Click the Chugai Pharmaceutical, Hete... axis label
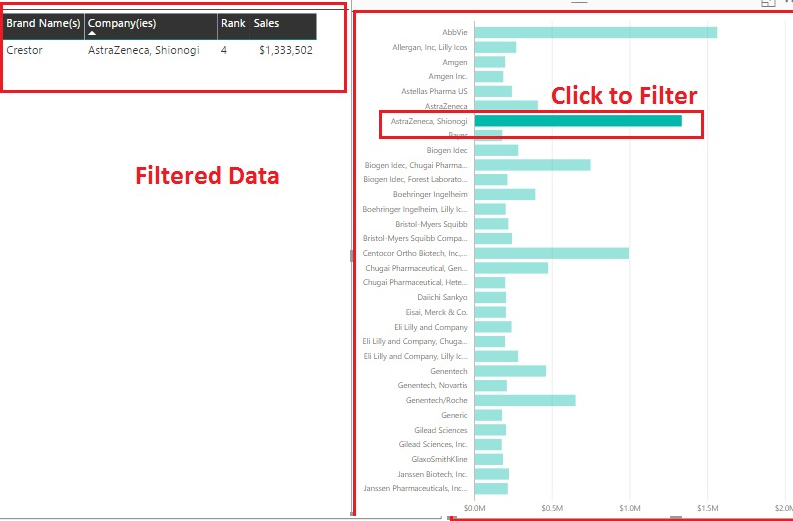 pos(415,282)
